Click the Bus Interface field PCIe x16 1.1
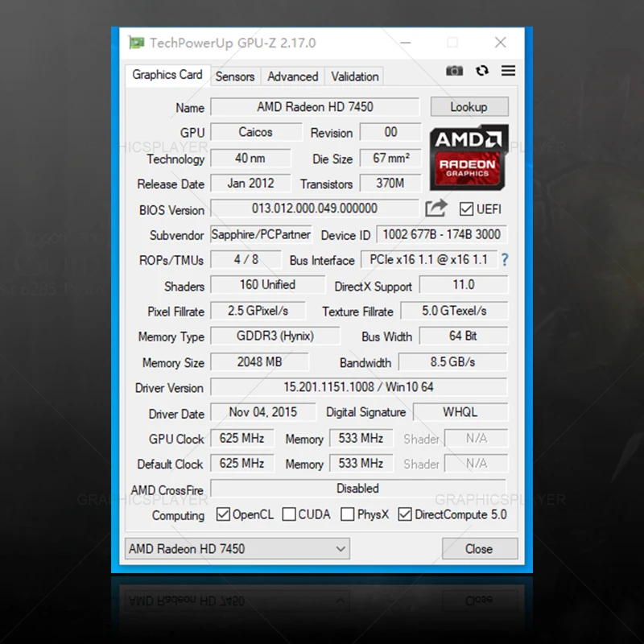The image size is (644, 644). tap(429, 259)
